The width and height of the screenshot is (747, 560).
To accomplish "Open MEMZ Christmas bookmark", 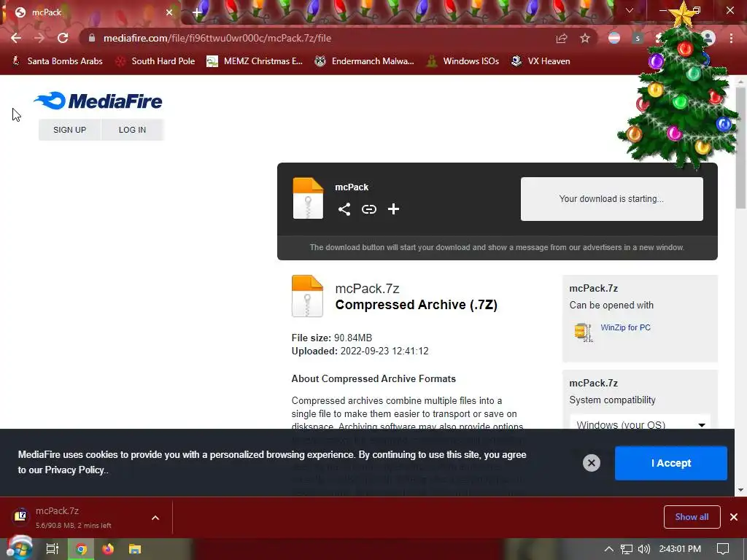I will point(255,61).
